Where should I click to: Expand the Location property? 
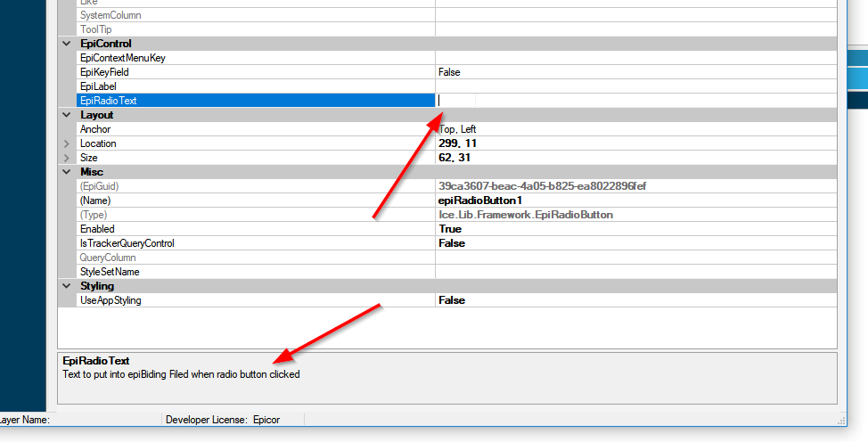(x=67, y=143)
